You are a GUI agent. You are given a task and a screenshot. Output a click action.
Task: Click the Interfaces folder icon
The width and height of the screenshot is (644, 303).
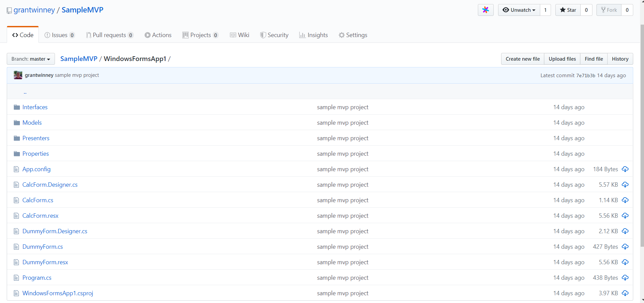17,107
